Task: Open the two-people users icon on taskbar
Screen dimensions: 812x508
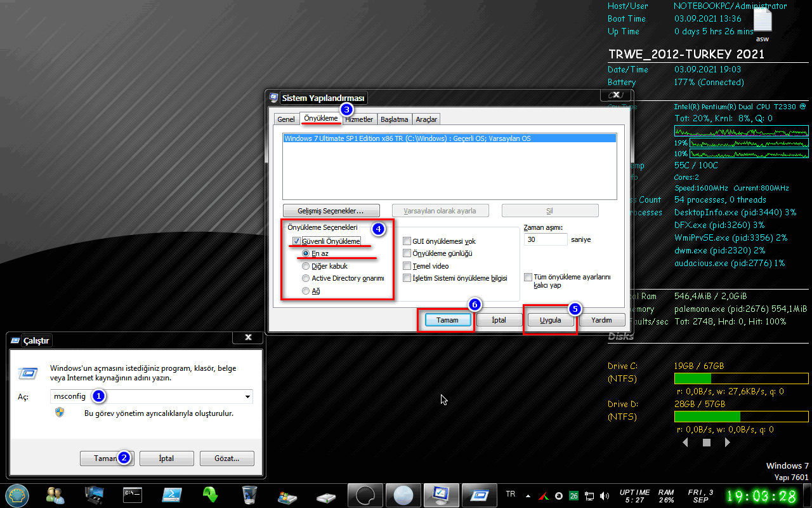Action: 55,495
